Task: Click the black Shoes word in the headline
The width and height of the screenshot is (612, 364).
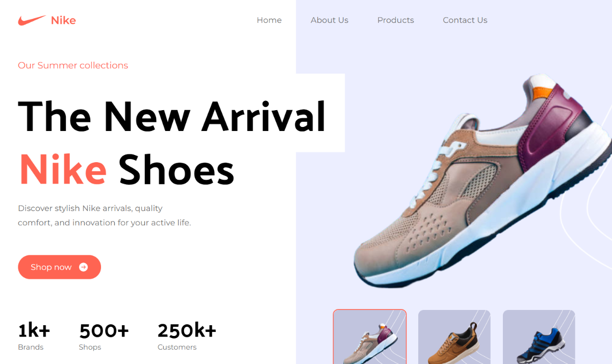Action: (176, 169)
